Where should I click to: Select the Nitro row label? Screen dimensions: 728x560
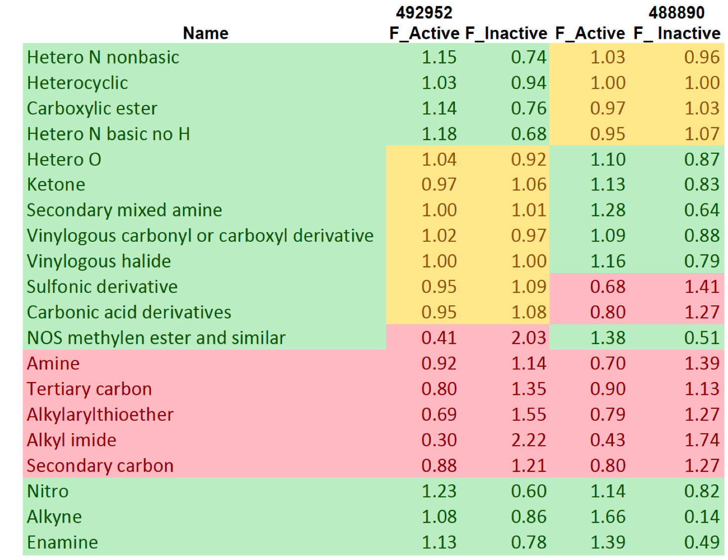[x=48, y=491]
